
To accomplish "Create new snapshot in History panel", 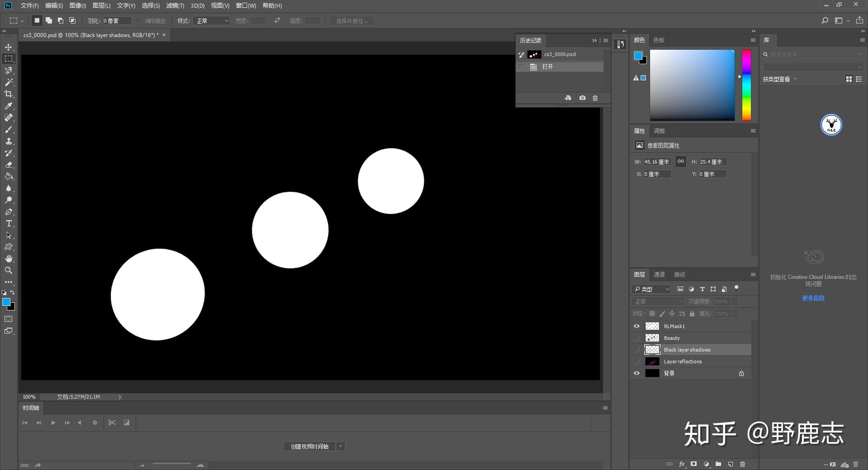I will coord(582,98).
